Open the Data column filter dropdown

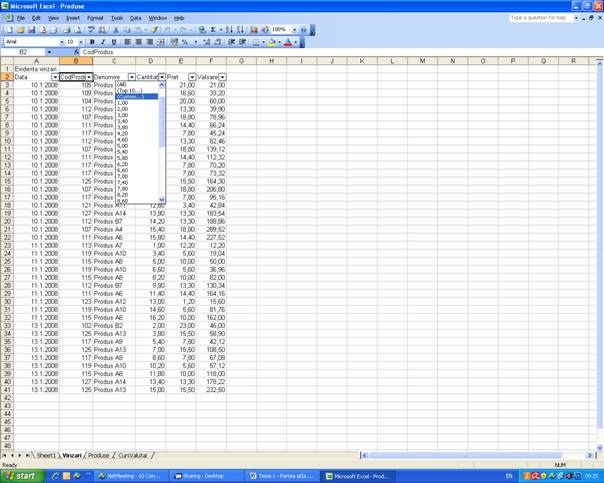[x=55, y=77]
